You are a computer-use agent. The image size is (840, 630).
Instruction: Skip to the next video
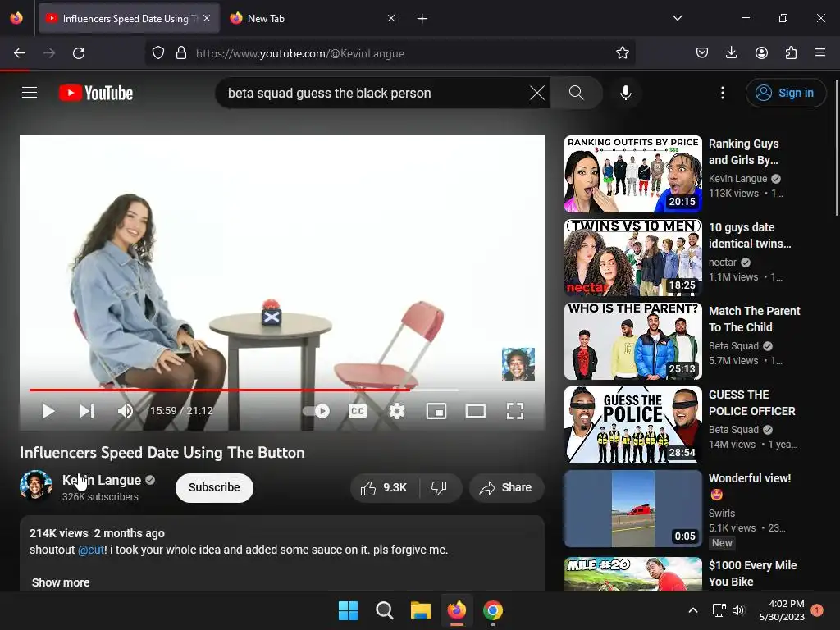tap(87, 411)
